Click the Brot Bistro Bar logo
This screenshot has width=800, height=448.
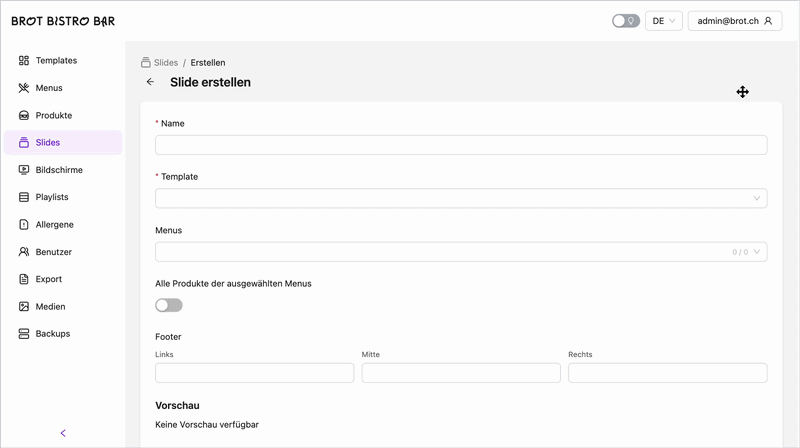pyautogui.click(x=63, y=21)
